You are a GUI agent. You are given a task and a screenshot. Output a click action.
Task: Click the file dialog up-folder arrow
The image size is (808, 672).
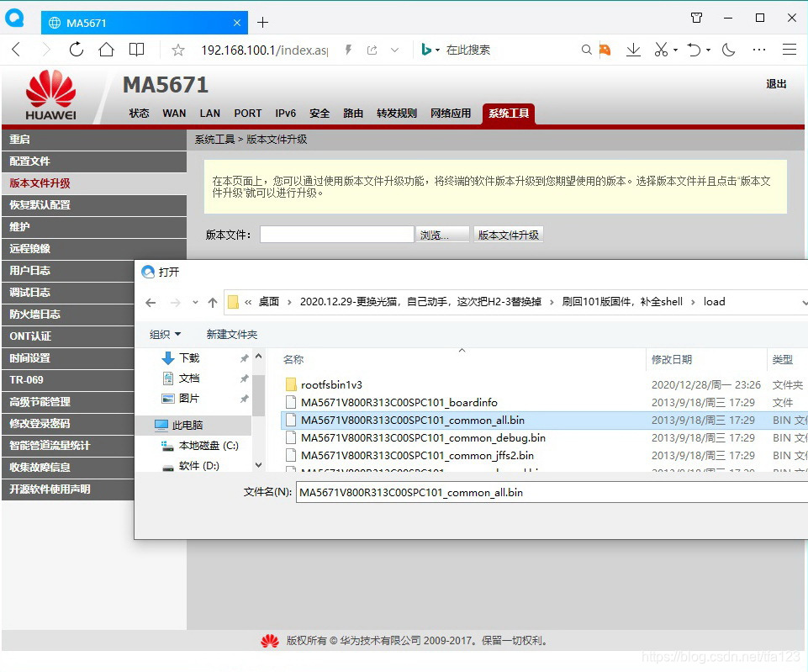coord(213,303)
